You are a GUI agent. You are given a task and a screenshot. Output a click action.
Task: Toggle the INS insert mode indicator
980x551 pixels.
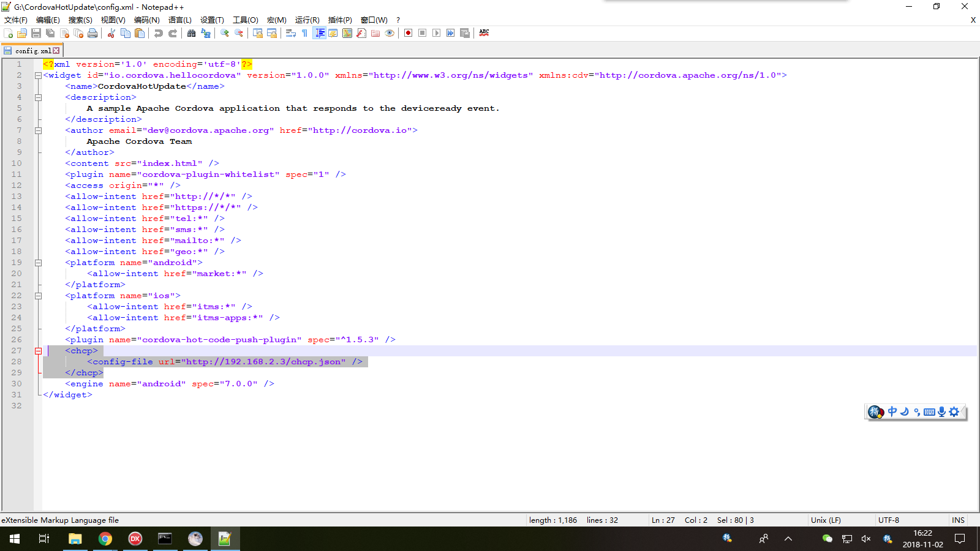(x=958, y=520)
